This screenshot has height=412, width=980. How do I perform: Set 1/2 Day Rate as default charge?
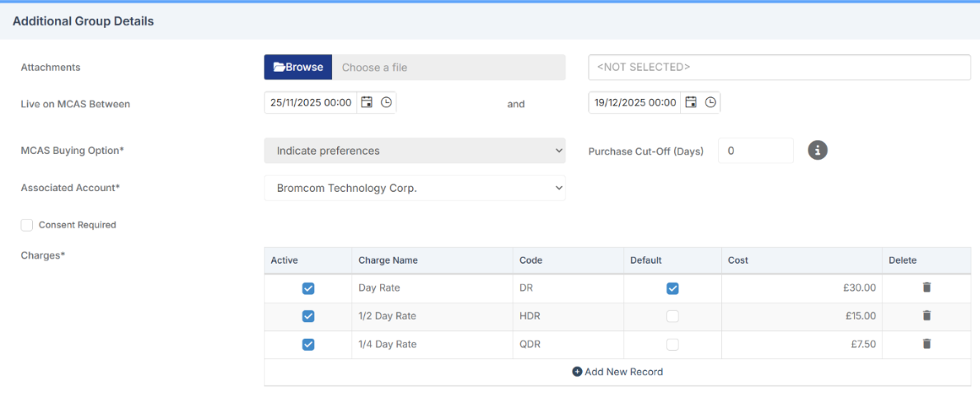[673, 316]
